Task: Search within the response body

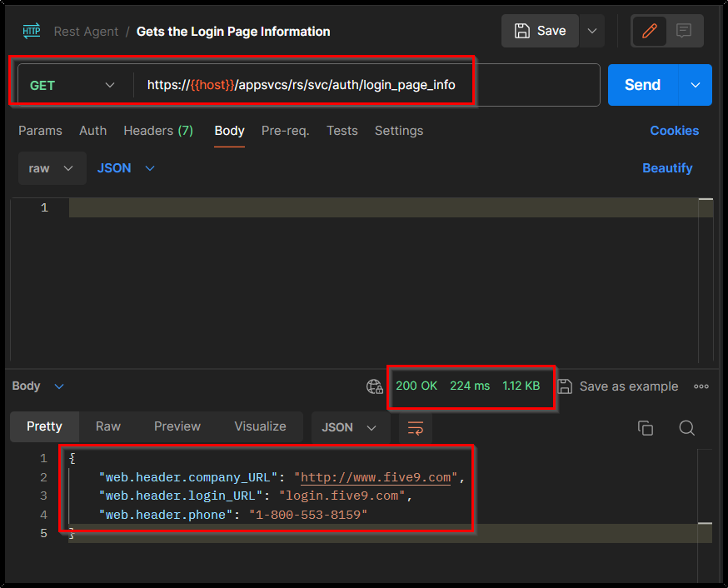Action: click(x=686, y=428)
